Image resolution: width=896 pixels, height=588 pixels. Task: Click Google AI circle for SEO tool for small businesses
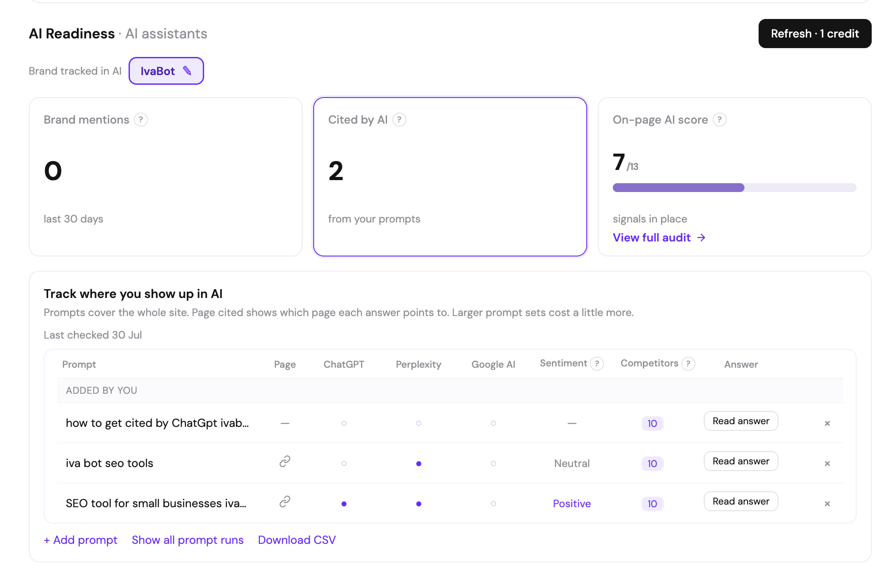[x=493, y=504]
